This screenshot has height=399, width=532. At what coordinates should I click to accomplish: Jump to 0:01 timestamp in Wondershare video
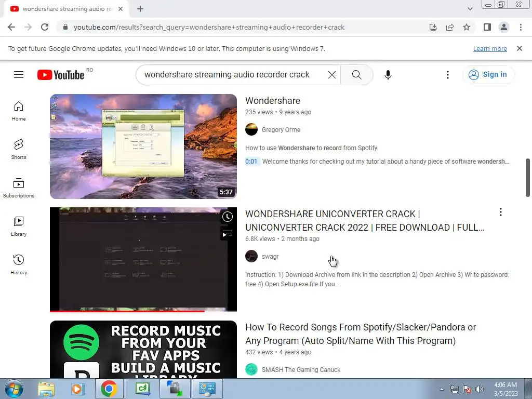coord(251,162)
